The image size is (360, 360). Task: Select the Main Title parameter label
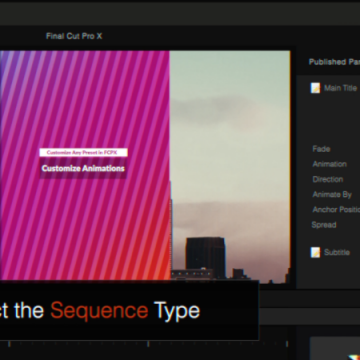click(340, 88)
